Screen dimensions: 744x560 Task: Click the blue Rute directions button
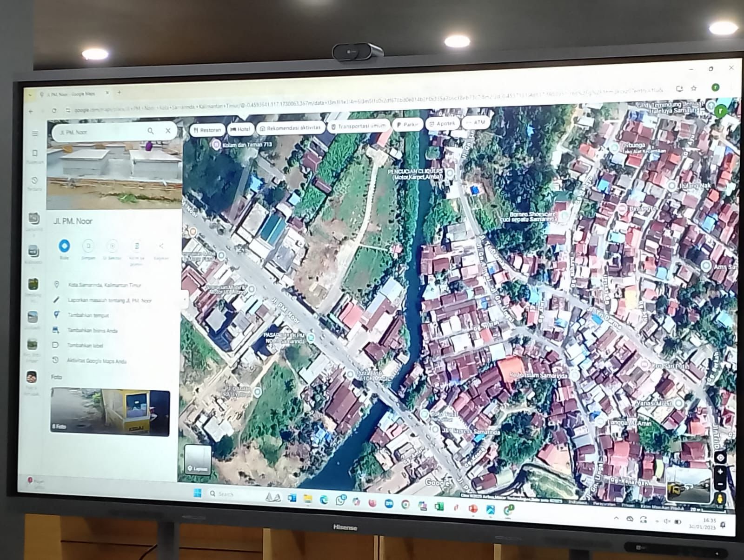pos(64,246)
